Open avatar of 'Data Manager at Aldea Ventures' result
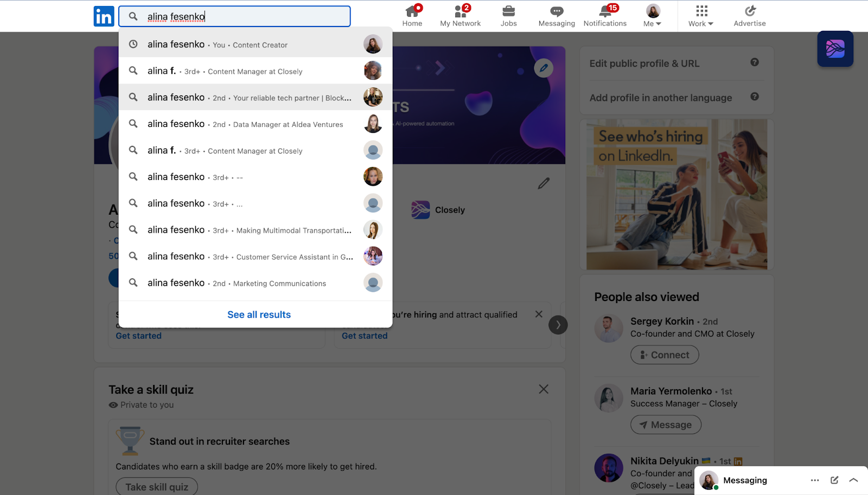 373,124
